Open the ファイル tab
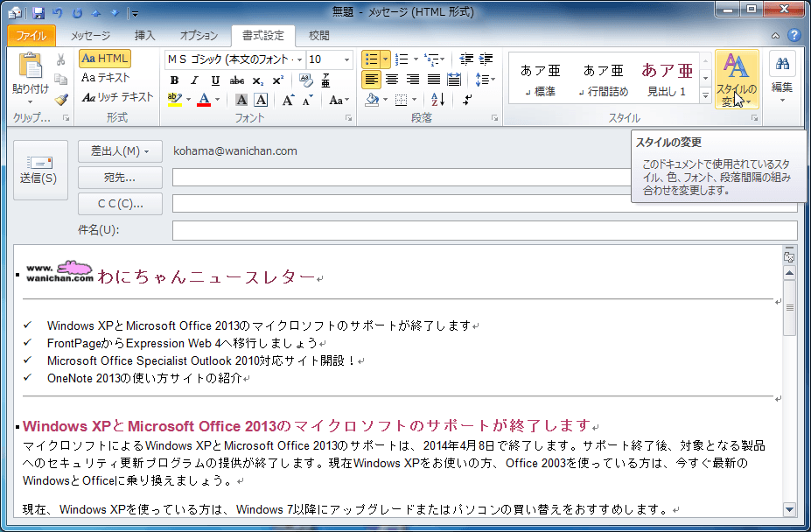Viewport: 811px width, 532px height. 31,35
